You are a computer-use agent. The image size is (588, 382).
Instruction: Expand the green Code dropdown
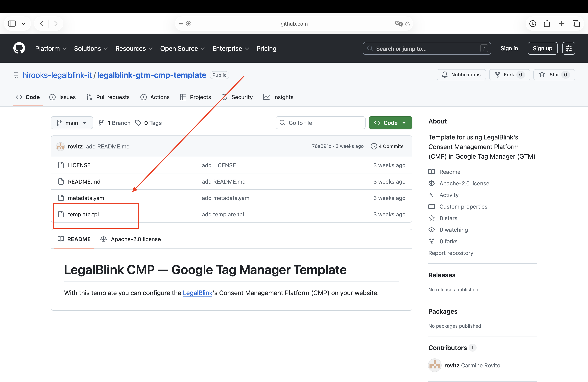pos(390,123)
